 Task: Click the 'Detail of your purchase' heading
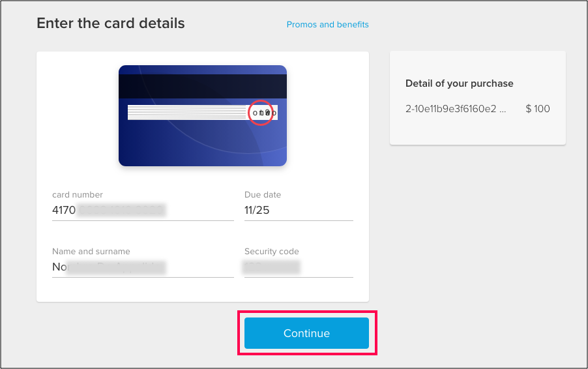[460, 83]
